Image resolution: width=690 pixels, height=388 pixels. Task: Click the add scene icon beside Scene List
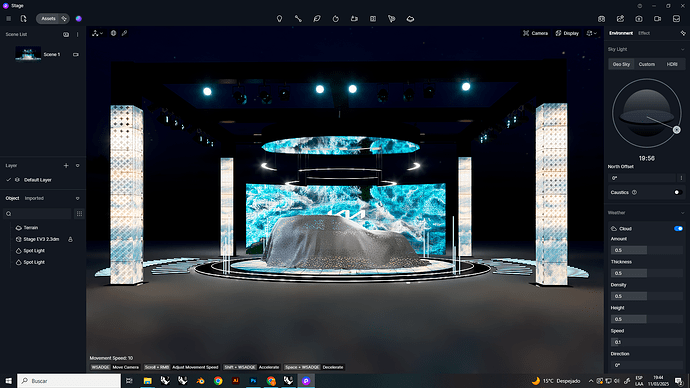tap(66, 34)
